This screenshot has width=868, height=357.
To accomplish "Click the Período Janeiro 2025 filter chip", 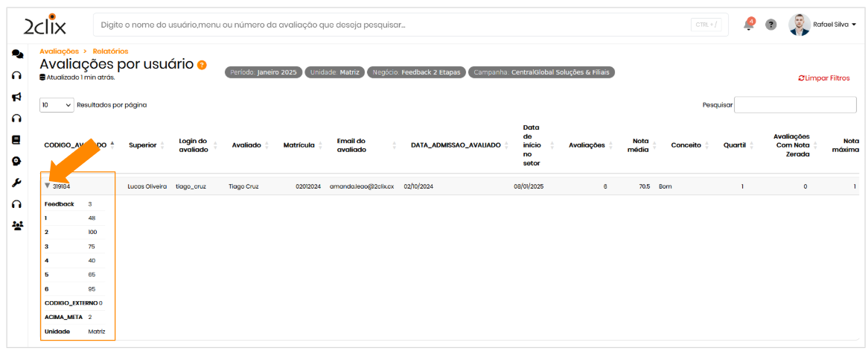I will coord(263,72).
